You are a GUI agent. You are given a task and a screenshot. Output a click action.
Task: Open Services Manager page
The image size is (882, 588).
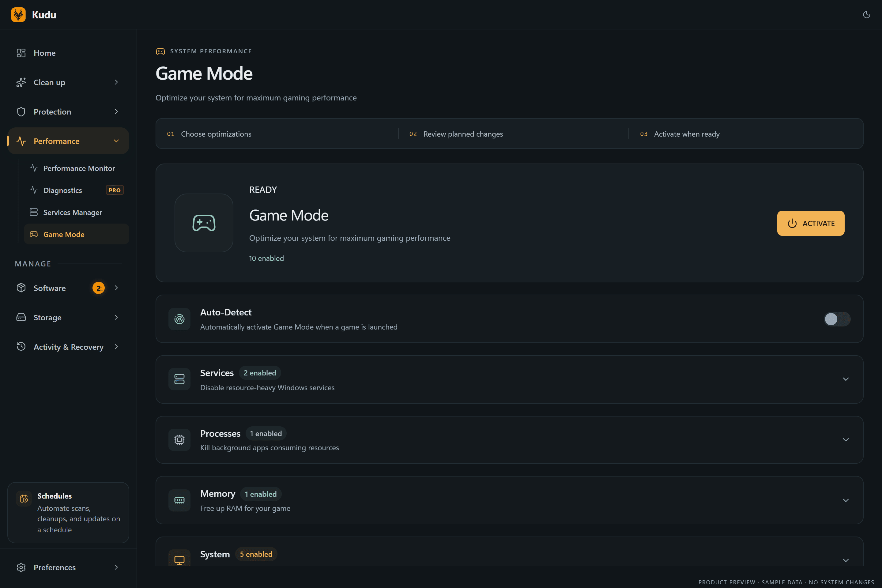77,212
